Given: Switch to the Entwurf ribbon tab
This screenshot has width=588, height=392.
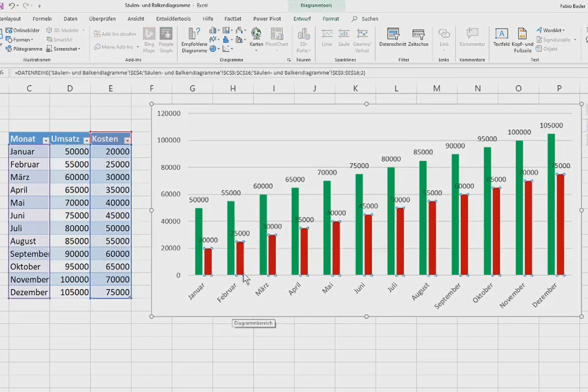Looking at the screenshot, I should [302, 19].
